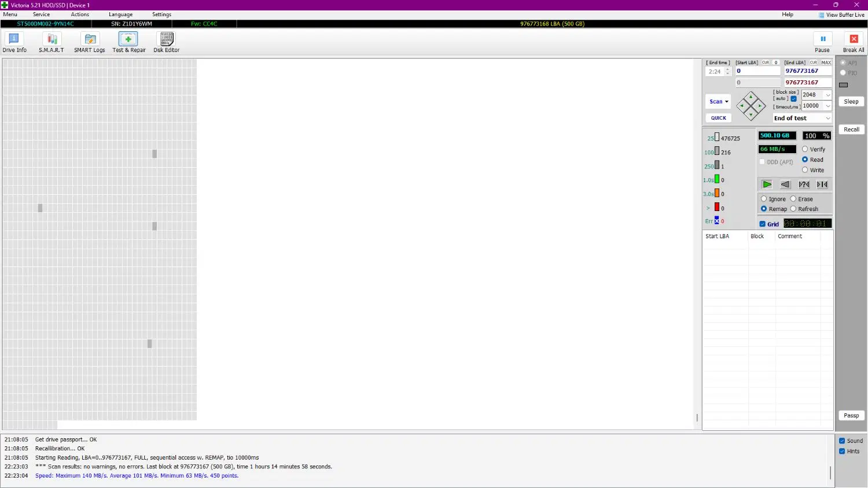This screenshot has width=868, height=488.
Task: Click the End time spinner arrows
Action: pos(728,72)
